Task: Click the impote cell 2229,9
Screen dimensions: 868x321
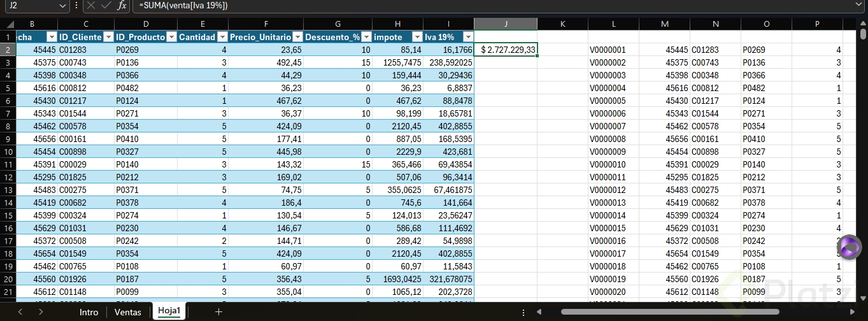Action: 398,152
